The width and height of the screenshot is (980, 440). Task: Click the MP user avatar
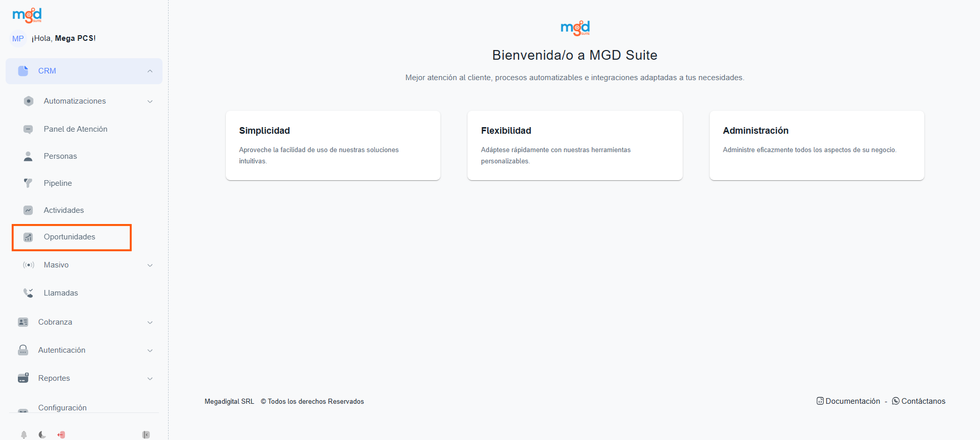click(x=18, y=39)
